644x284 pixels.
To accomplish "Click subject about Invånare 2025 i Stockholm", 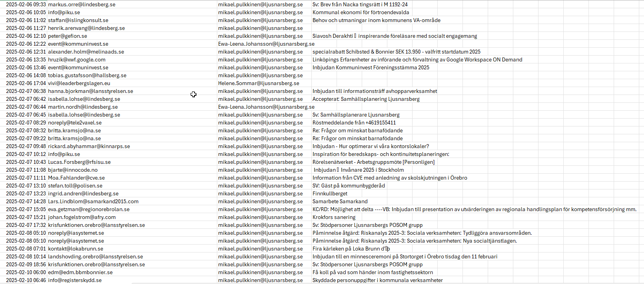I will coord(359,170).
